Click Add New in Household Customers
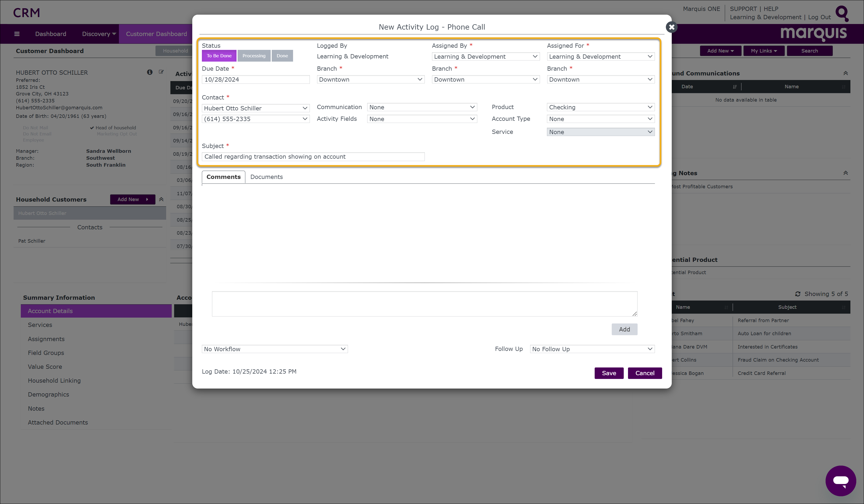 (132, 199)
